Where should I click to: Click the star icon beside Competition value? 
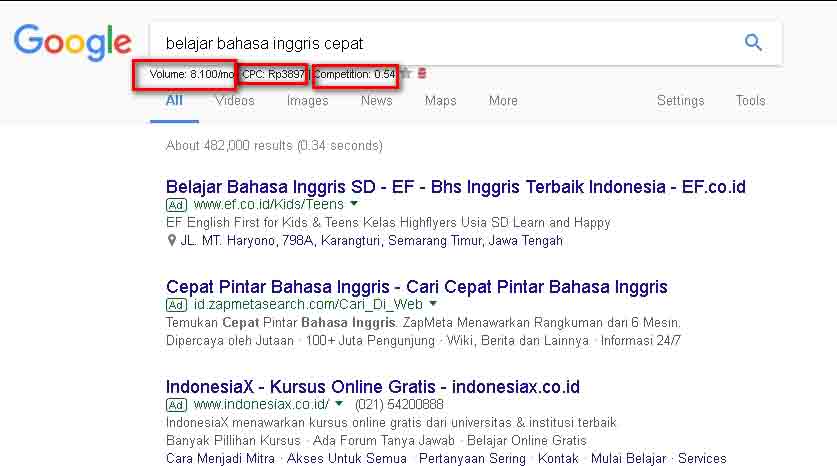pyautogui.click(x=406, y=73)
